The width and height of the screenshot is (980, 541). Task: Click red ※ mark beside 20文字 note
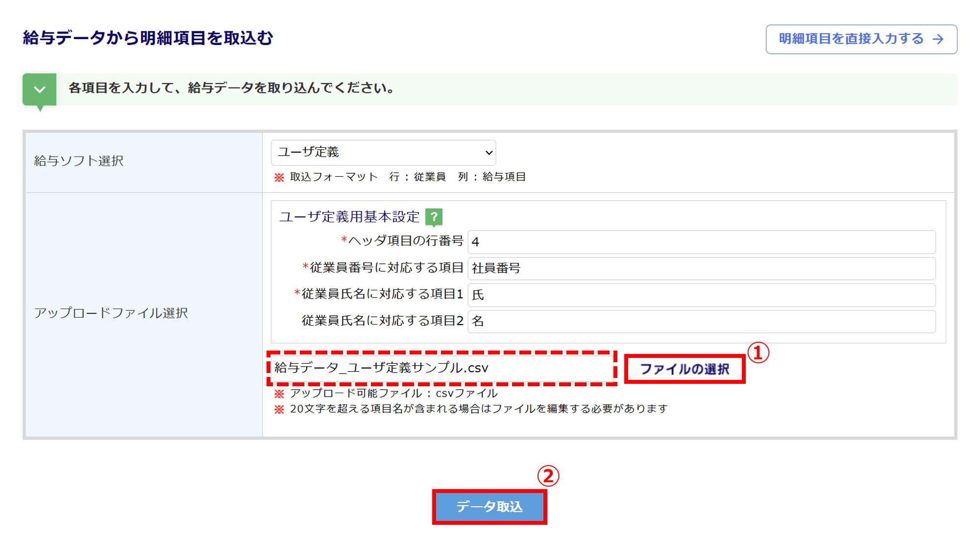pos(279,409)
